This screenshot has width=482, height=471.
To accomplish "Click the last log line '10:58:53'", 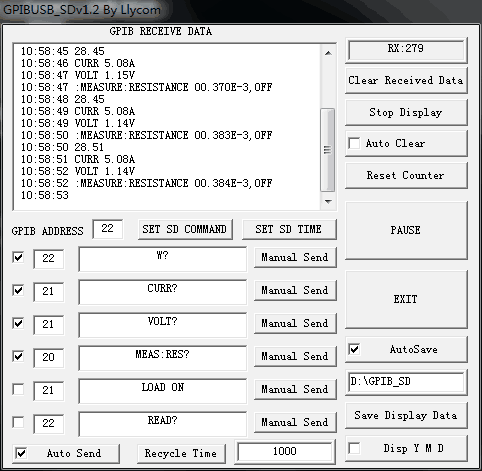I will [x=45, y=195].
